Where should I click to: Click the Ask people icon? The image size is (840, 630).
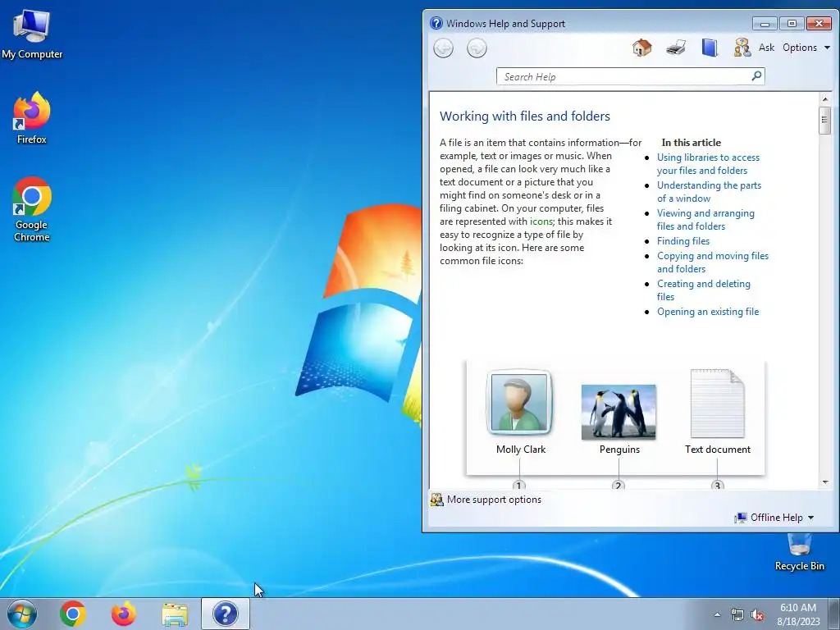[x=742, y=48]
